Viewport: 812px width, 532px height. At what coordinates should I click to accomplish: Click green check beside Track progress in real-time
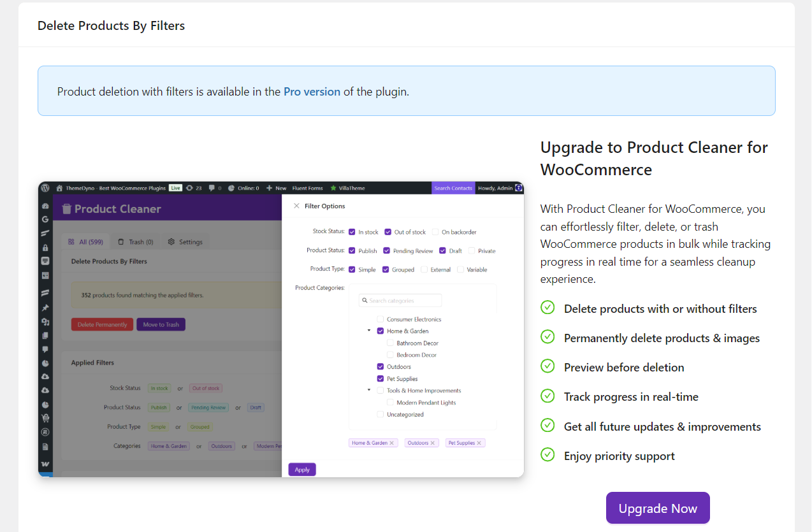coord(547,396)
